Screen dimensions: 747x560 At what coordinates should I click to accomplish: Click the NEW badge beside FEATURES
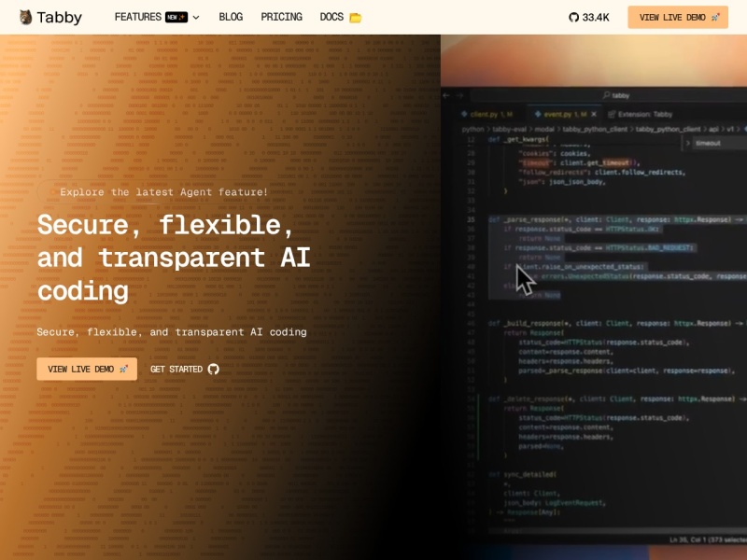coord(176,17)
